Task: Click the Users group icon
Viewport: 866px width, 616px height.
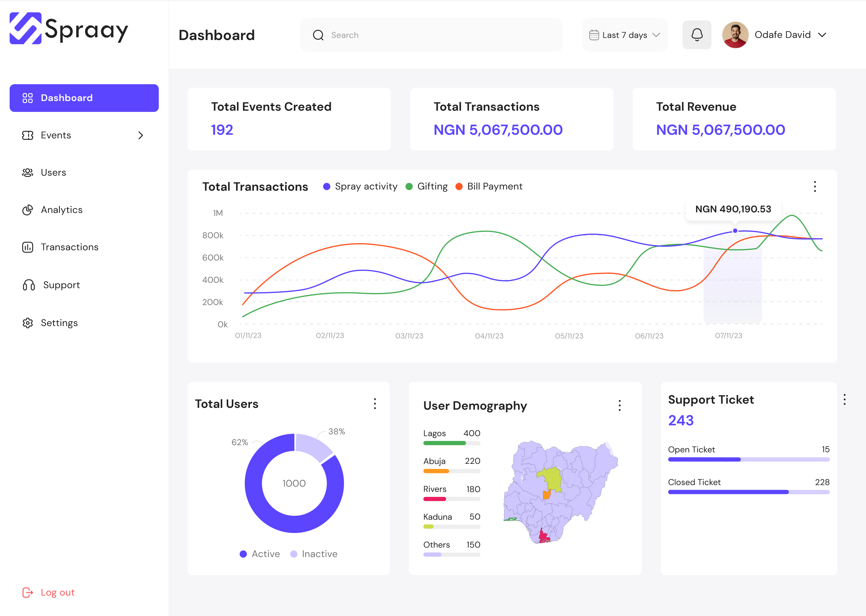Action: (x=27, y=173)
